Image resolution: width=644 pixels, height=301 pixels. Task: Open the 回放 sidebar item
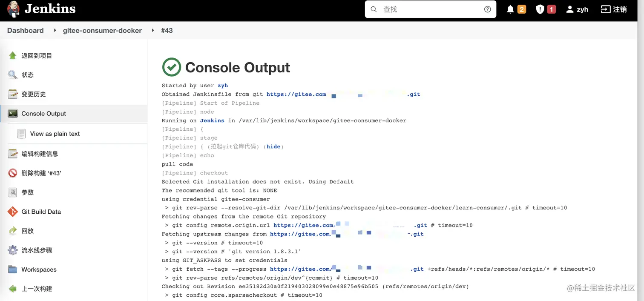[28, 231]
